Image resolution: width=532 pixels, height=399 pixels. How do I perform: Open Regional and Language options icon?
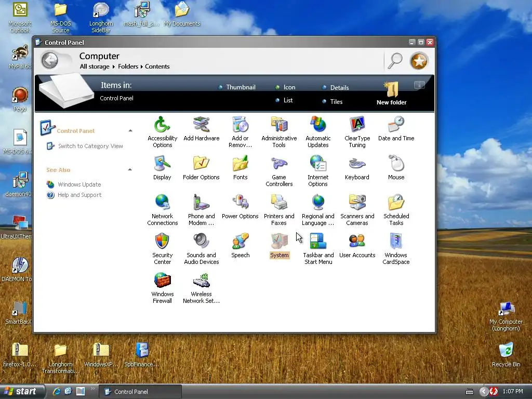click(x=318, y=210)
